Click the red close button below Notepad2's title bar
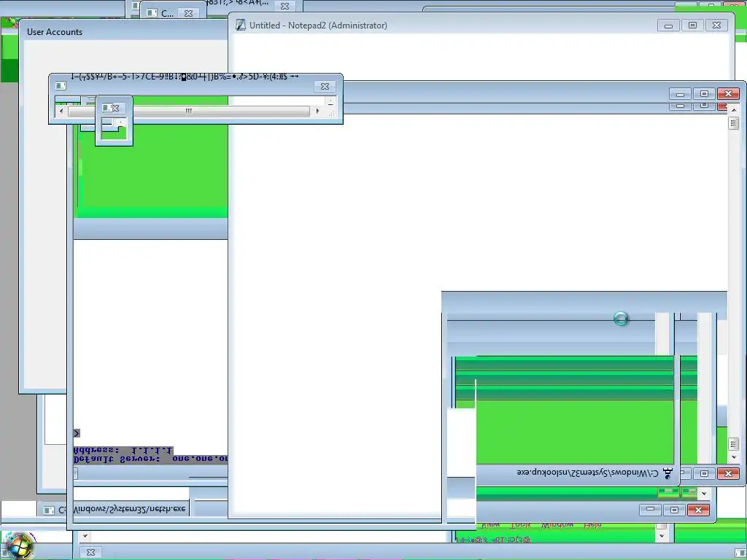The height and width of the screenshot is (560, 747). click(729, 94)
